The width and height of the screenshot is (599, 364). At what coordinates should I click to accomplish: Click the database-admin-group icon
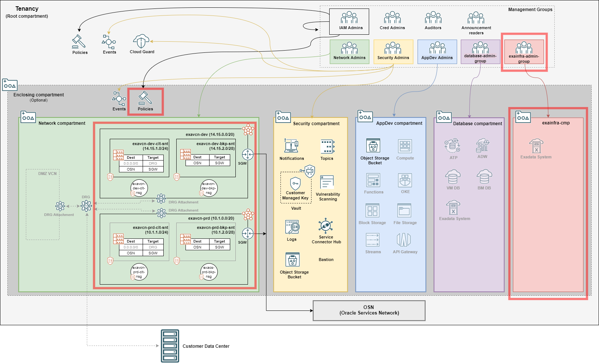[x=480, y=47]
